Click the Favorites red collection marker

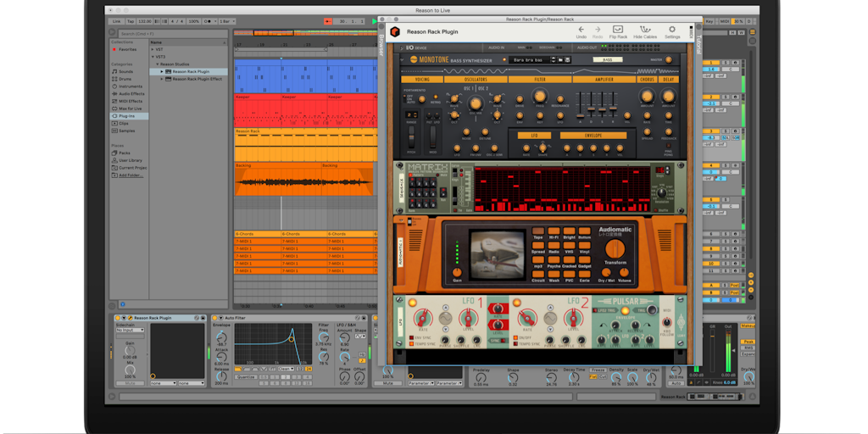(x=114, y=49)
